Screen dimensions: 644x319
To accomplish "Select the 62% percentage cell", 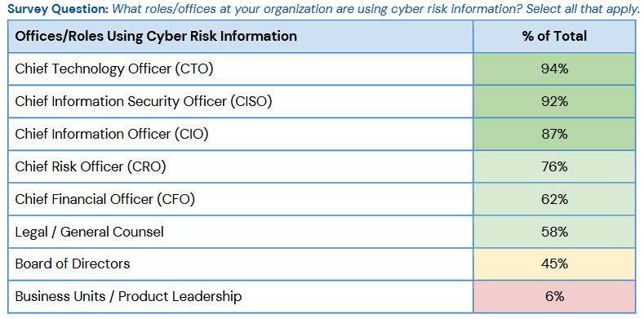I will point(554,199).
